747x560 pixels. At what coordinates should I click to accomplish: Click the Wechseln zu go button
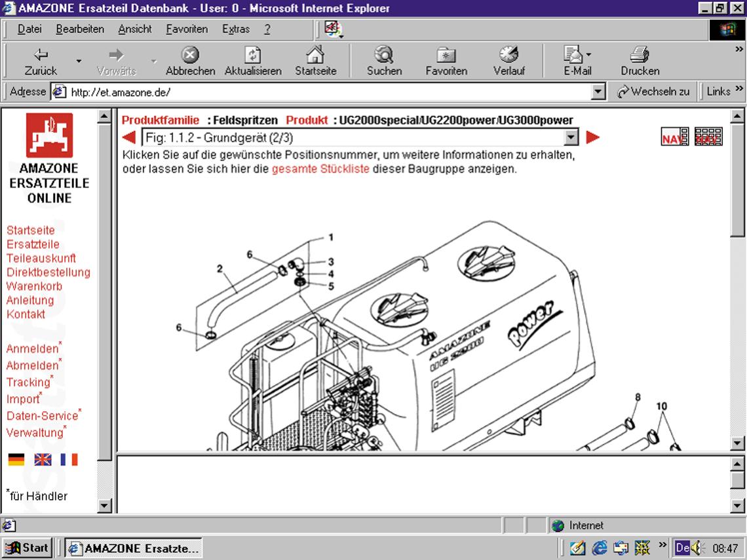pyautogui.click(x=653, y=92)
